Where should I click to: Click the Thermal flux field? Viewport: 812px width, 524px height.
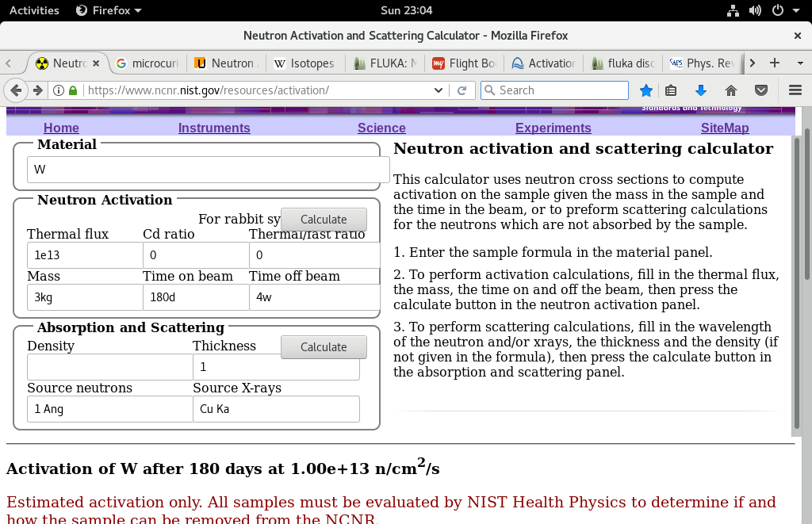[85, 254]
